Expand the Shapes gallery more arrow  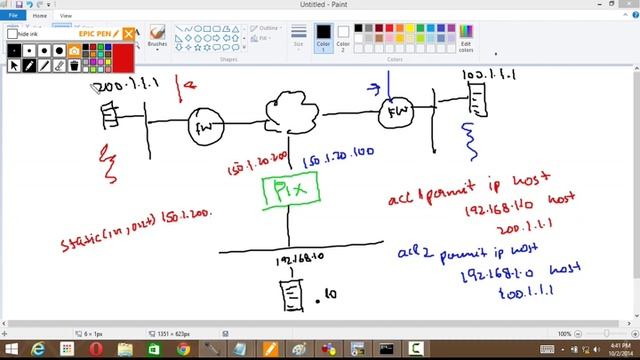(x=244, y=47)
